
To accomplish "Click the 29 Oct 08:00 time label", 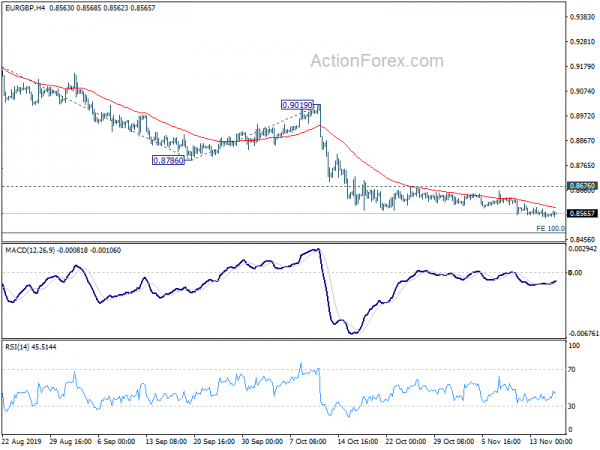I will pyautogui.click(x=454, y=441).
